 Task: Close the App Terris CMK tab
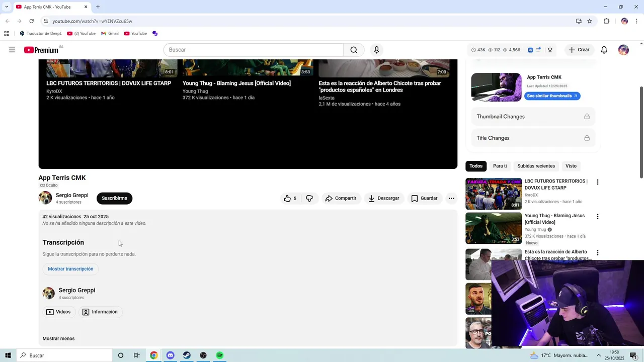click(86, 7)
